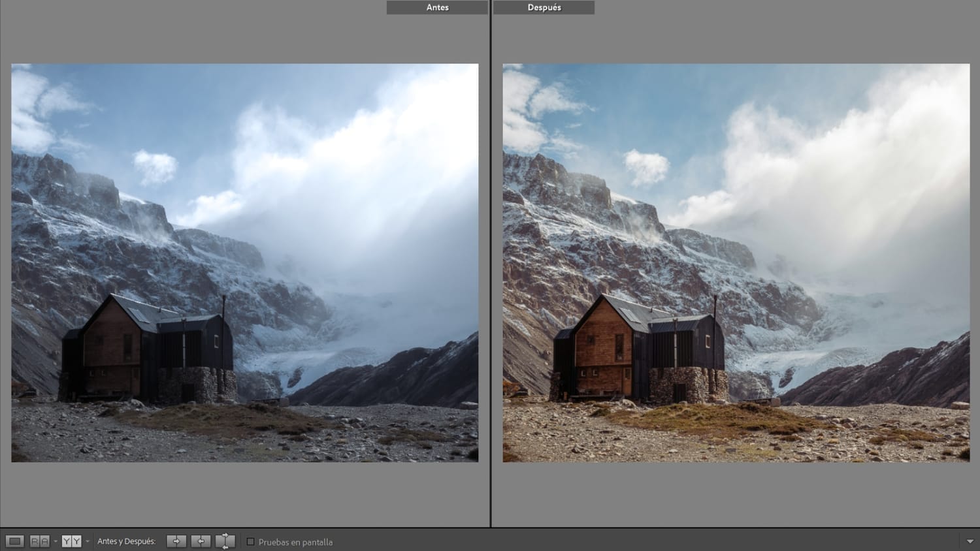This screenshot has width=980, height=551.
Task: Click the Antes header label
Action: coord(437,7)
